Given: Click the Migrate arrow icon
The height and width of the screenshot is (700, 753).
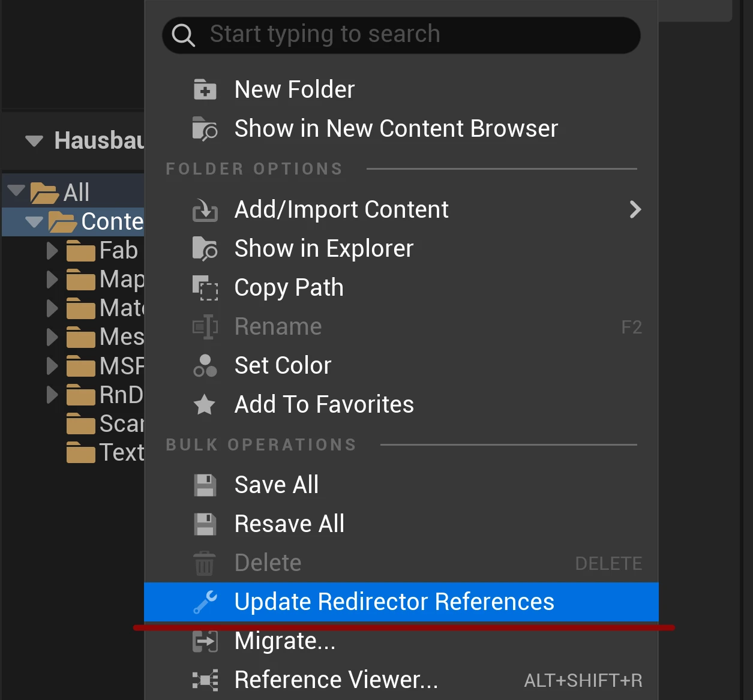Looking at the screenshot, I should [205, 641].
